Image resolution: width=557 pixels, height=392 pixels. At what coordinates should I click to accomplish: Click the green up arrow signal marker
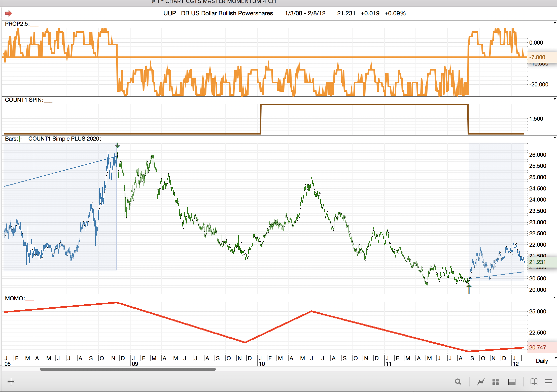(469, 288)
